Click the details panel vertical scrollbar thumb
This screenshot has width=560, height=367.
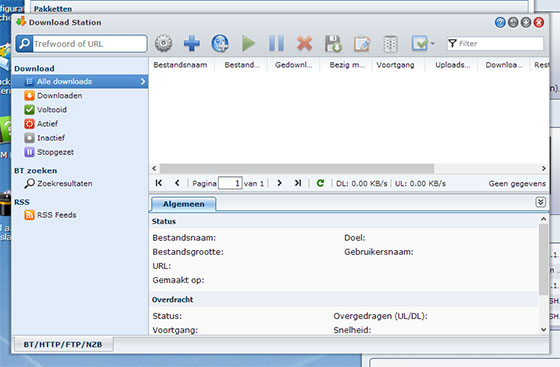(x=543, y=260)
